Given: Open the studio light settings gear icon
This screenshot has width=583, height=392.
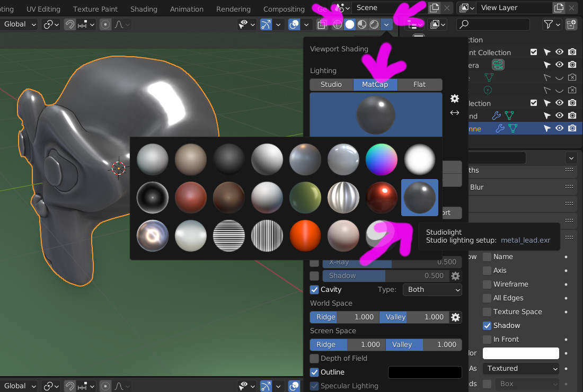Looking at the screenshot, I should 454,99.
